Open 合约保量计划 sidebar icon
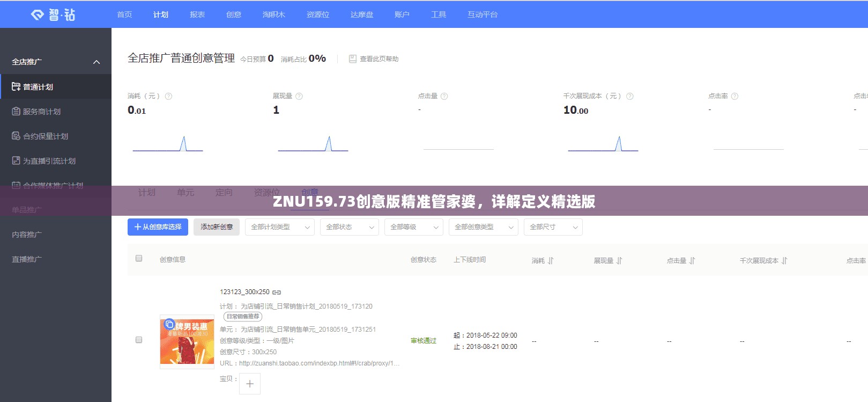 point(16,136)
